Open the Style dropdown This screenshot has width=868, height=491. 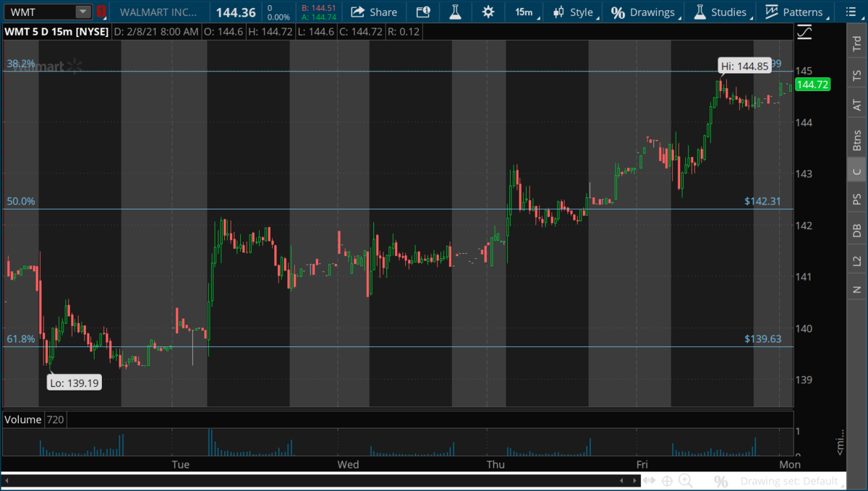click(x=577, y=12)
